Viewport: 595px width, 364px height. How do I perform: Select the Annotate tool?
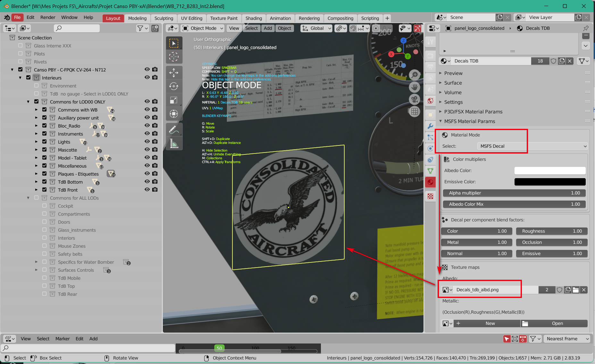pyautogui.click(x=174, y=130)
